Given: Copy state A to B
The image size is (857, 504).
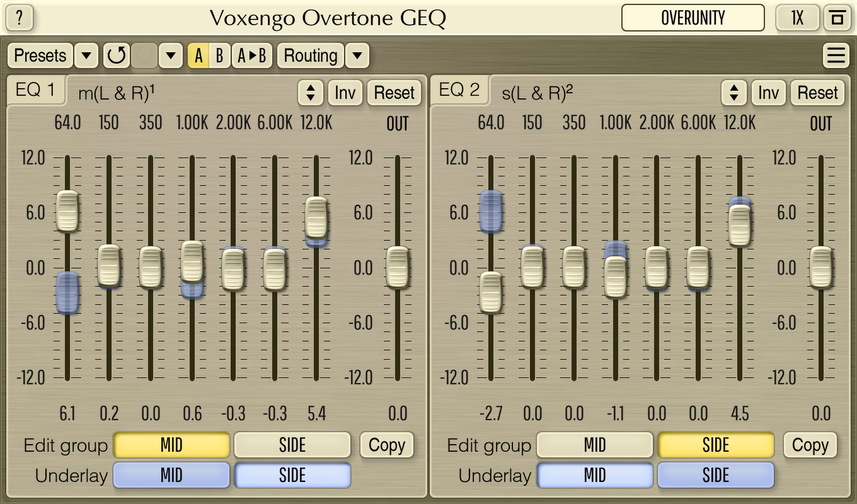Looking at the screenshot, I should coord(251,56).
